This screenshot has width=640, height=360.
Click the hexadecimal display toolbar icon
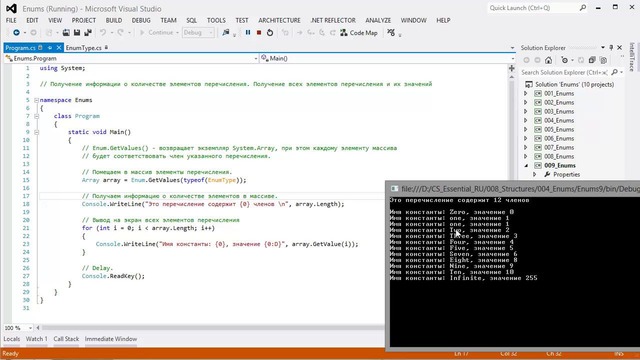391,33
